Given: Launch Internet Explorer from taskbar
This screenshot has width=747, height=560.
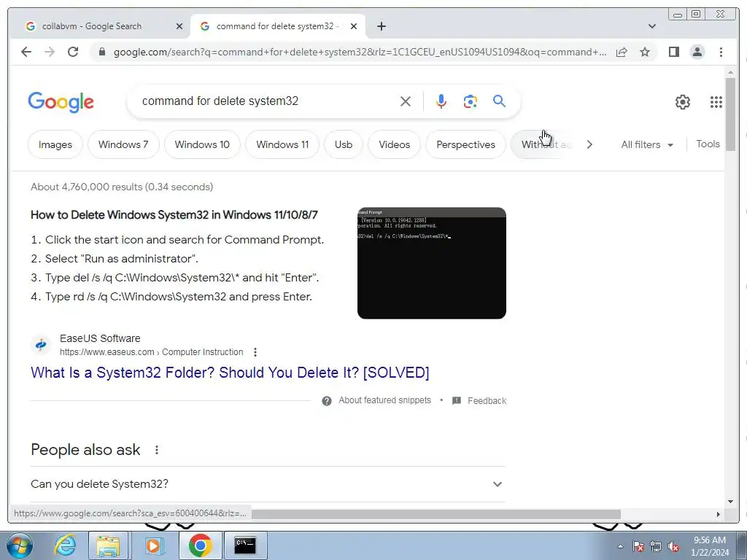Looking at the screenshot, I should coord(65,545).
